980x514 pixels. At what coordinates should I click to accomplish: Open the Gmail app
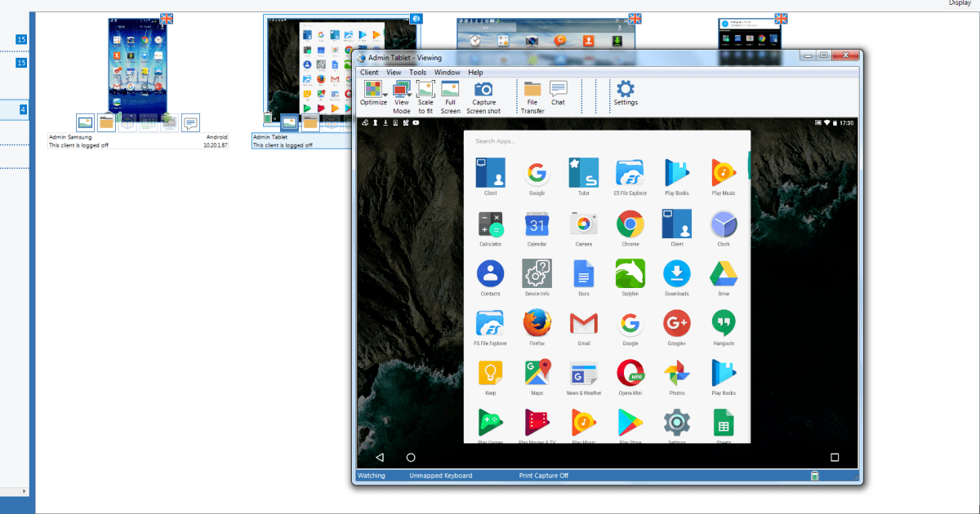click(584, 323)
